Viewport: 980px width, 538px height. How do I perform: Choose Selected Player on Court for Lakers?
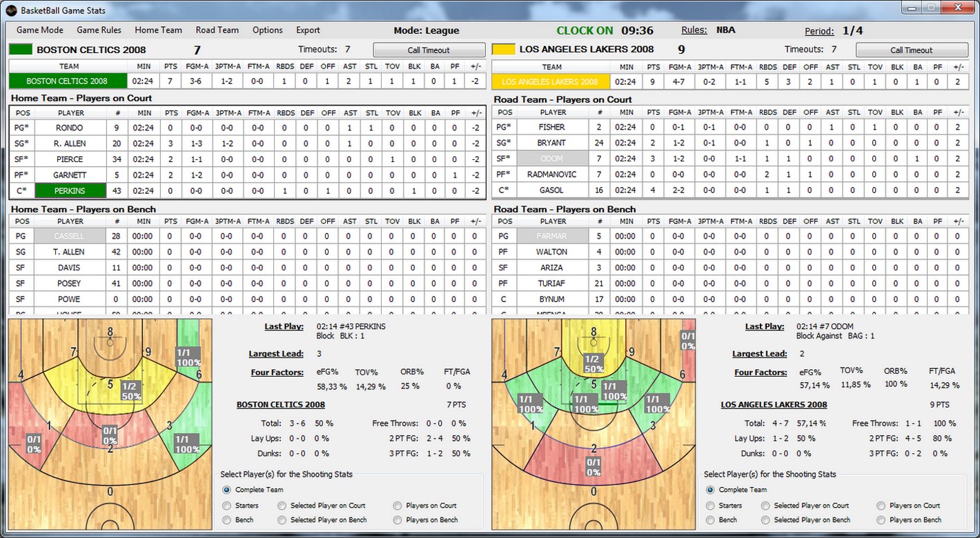point(765,506)
